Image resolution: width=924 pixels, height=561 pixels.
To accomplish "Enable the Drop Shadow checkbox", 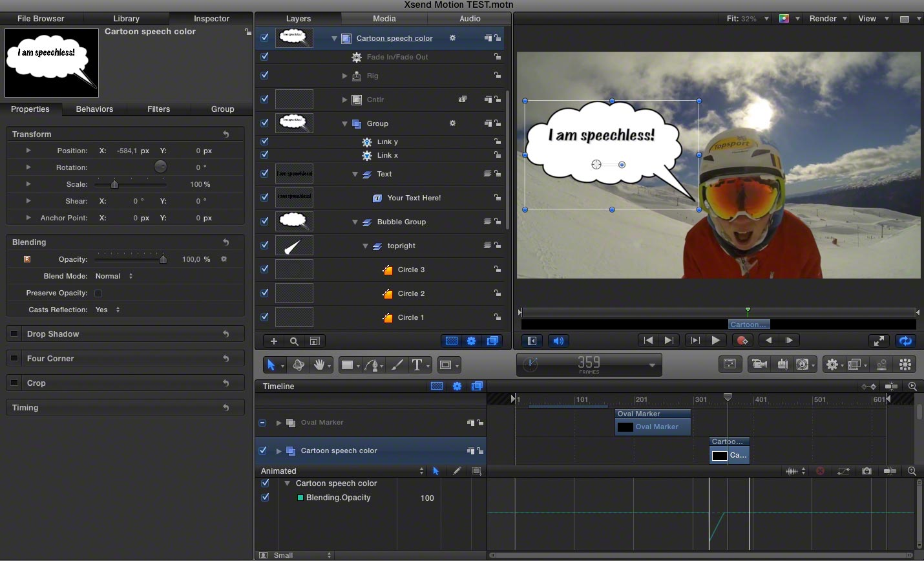I will tap(14, 334).
